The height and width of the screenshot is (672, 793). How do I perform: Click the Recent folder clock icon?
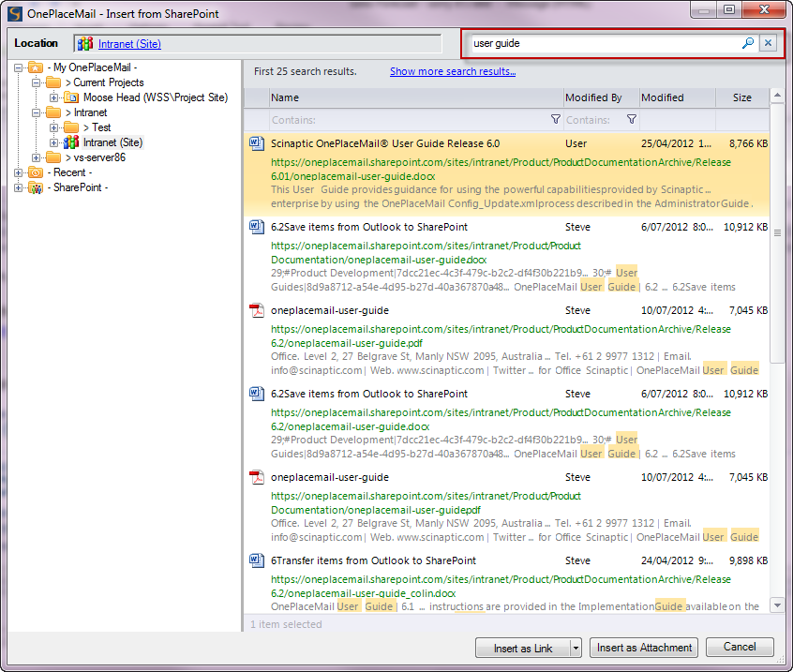[x=35, y=172]
